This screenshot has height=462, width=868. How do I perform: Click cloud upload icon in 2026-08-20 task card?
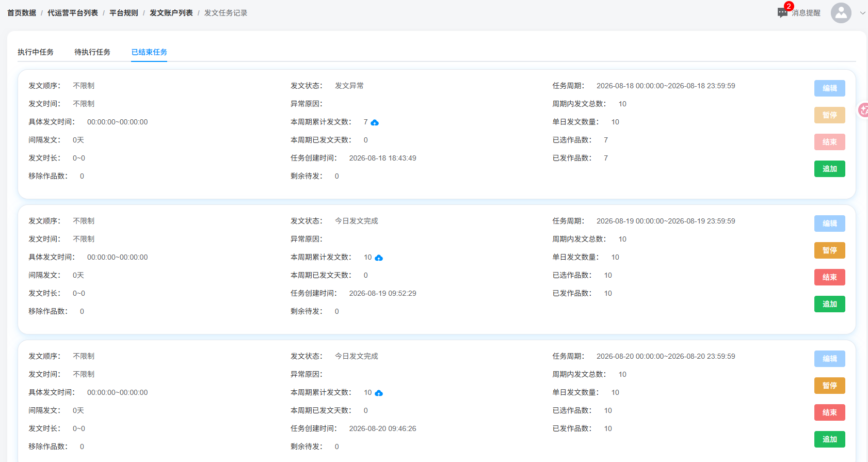click(379, 393)
